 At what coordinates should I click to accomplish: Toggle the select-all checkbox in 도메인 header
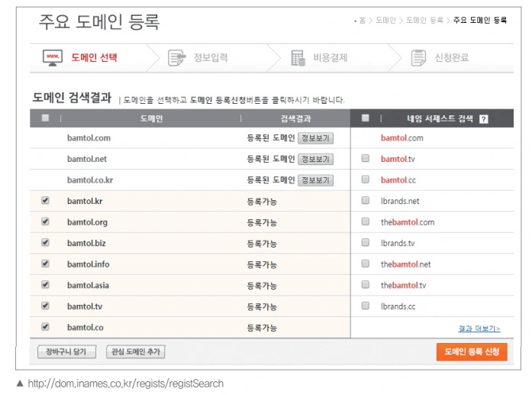click(x=45, y=118)
